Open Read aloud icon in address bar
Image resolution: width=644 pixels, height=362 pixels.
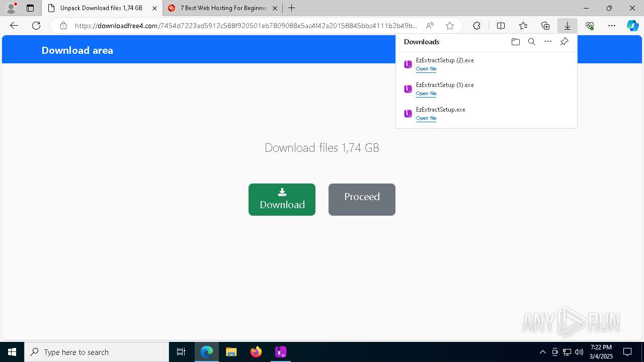[x=430, y=26]
